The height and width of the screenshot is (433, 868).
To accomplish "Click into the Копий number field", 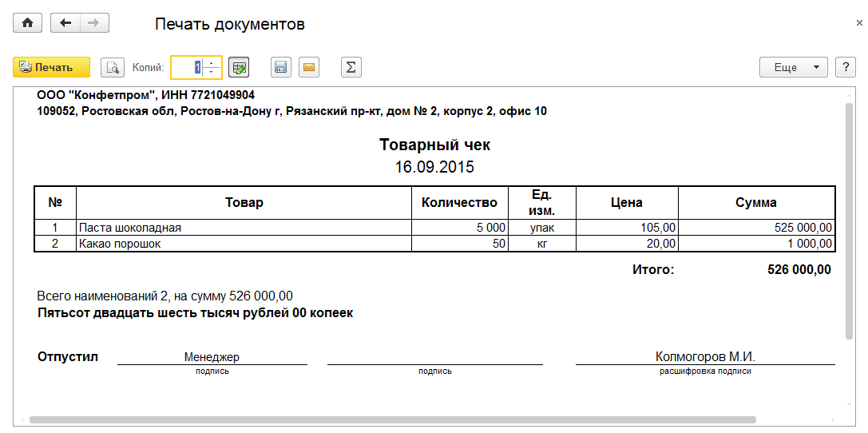I will pyautogui.click(x=187, y=68).
